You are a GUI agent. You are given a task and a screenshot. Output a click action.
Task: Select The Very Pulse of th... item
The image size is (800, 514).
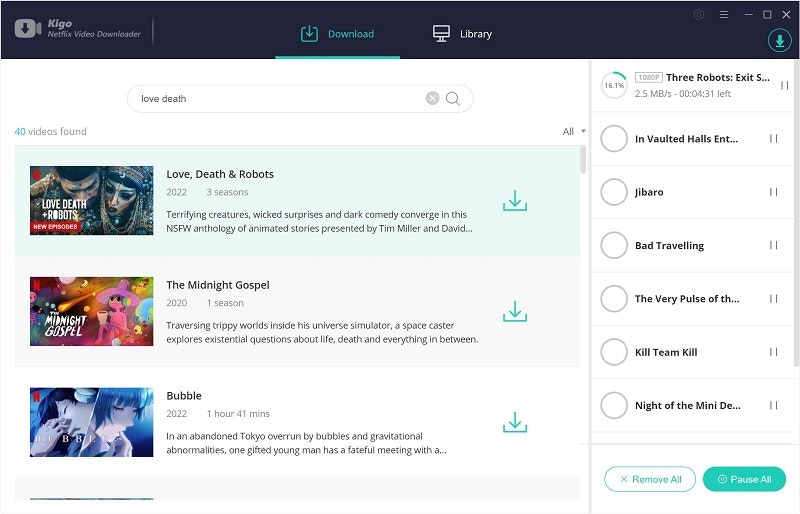[x=687, y=299]
